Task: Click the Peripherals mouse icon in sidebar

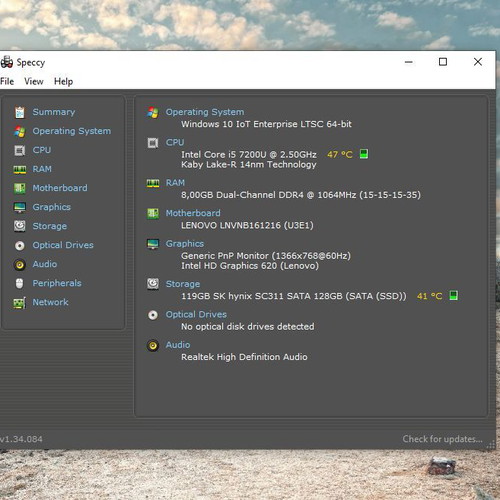Action: click(20, 284)
